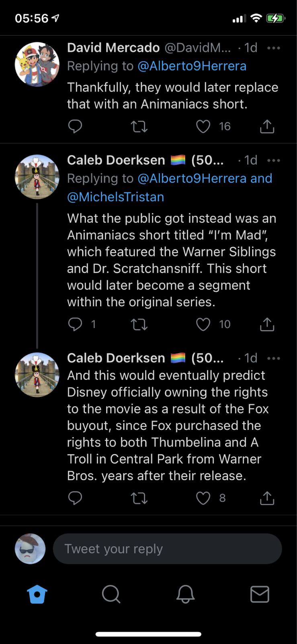The height and width of the screenshot is (644, 297).
Task: Go to the Home tab
Action: (x=37, y=594)
